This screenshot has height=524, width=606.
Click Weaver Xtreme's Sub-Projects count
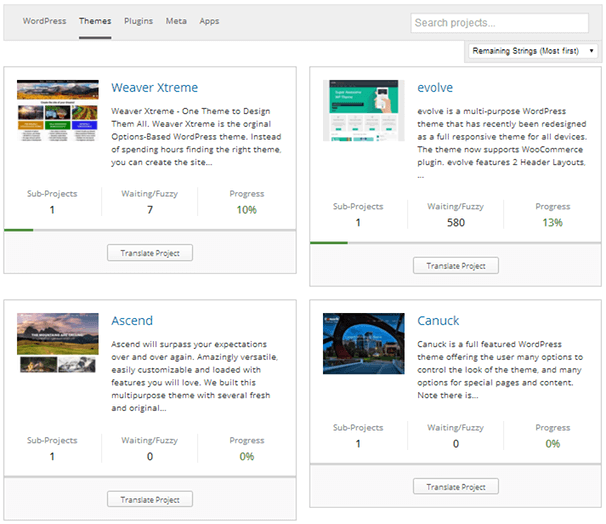click(x=52, y=210)
